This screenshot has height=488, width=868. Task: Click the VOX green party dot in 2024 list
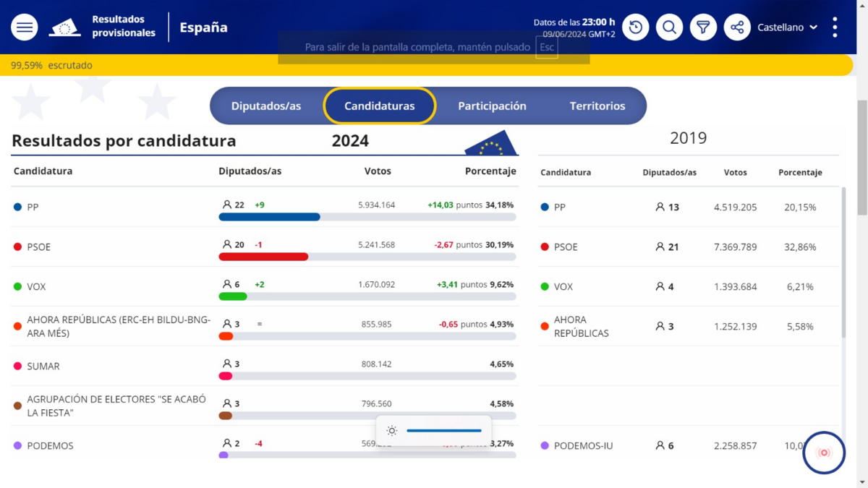point(18,286)
